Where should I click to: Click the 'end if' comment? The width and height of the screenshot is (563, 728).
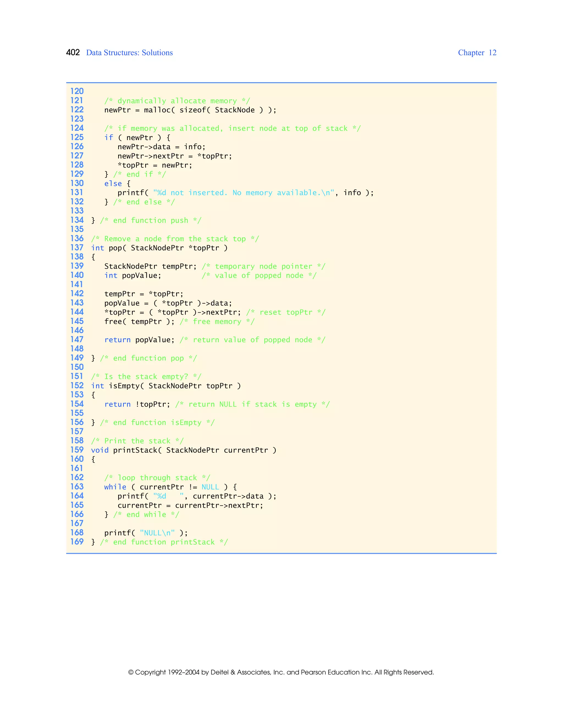pos(139,174)
